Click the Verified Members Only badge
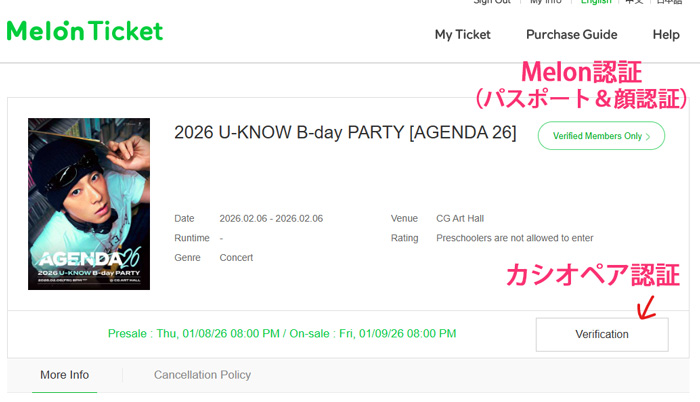 (x=601, y=136)
